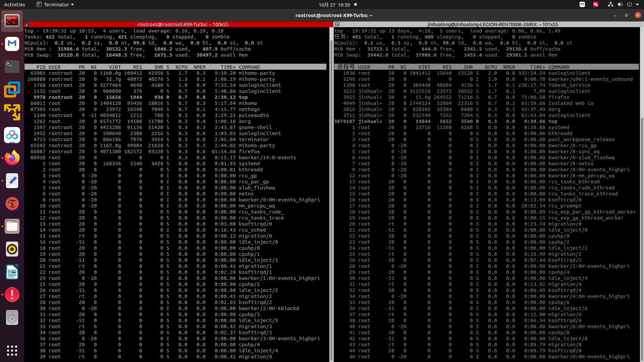Open Rhythmbox speaker icon in dock
This screenshot has height=362, width=644.
pos(12,249)
